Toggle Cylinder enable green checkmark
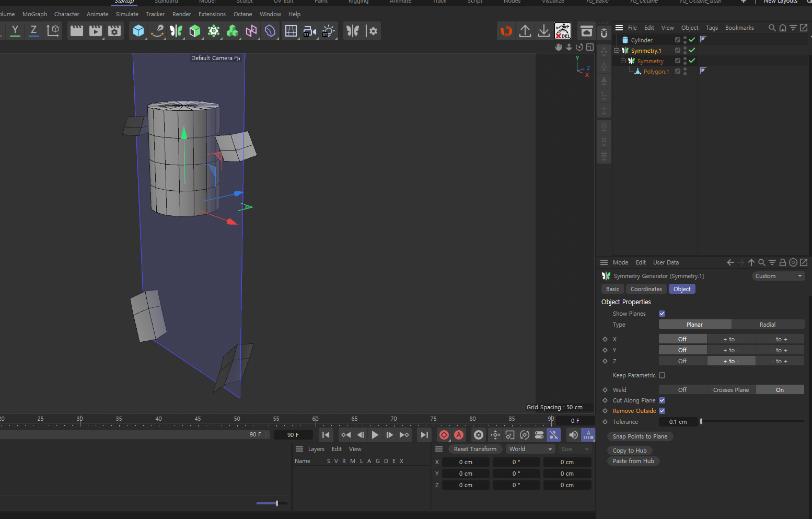The height and width of the screenshot is (519, 812). pos(692,40)
